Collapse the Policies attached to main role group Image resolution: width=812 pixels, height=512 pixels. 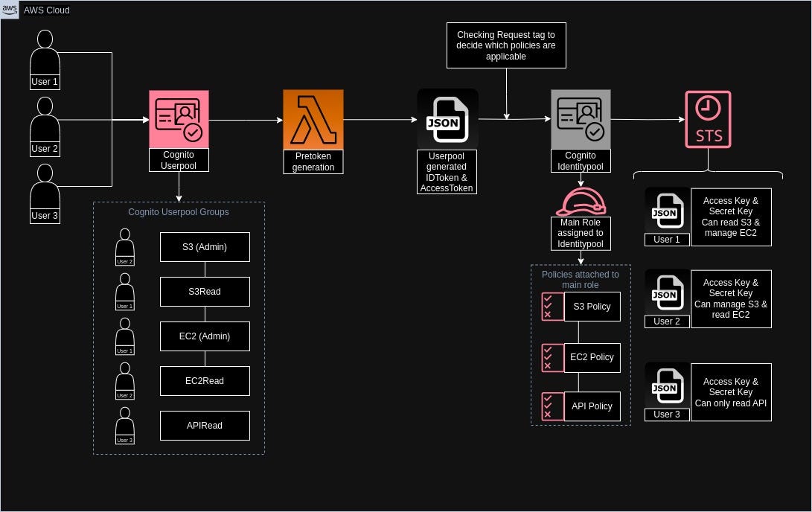(x=581, y=280)
